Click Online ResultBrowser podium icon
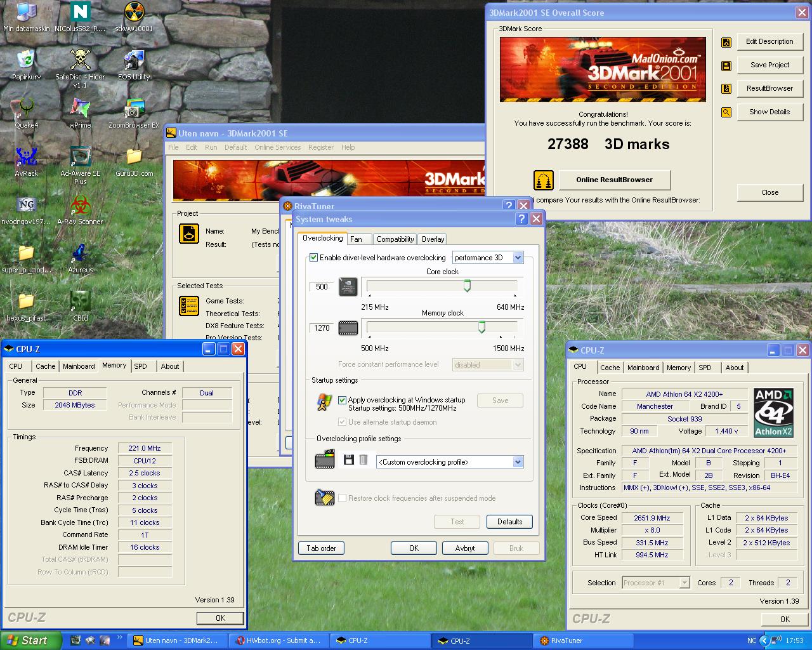 click(544, 180)
